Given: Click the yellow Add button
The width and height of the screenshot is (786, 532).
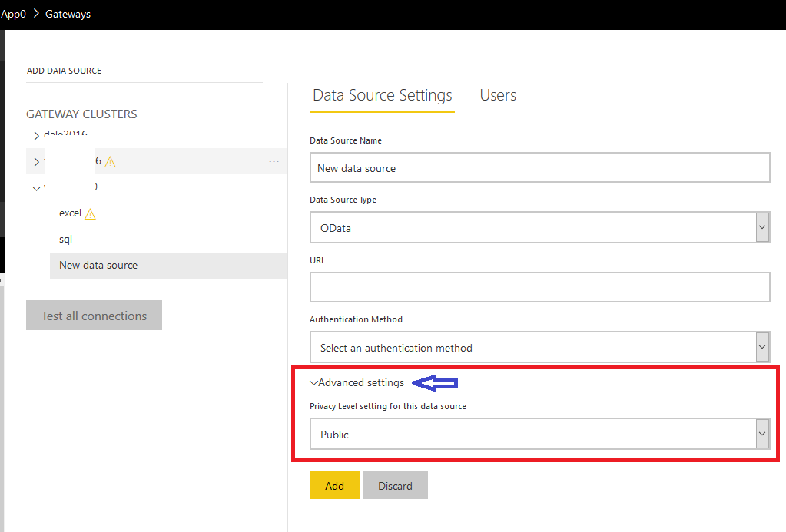Looking at the screenshot, I should click(334, 486).
